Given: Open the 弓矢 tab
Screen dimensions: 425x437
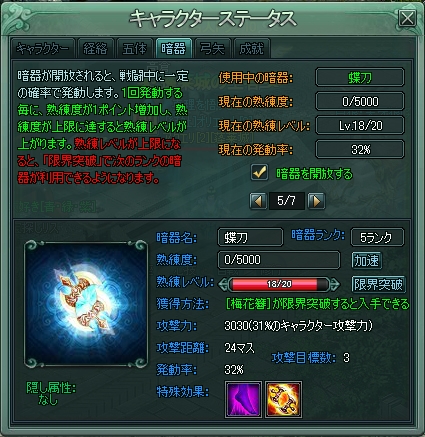Looking at the screenshot, I should click(213, 49).
